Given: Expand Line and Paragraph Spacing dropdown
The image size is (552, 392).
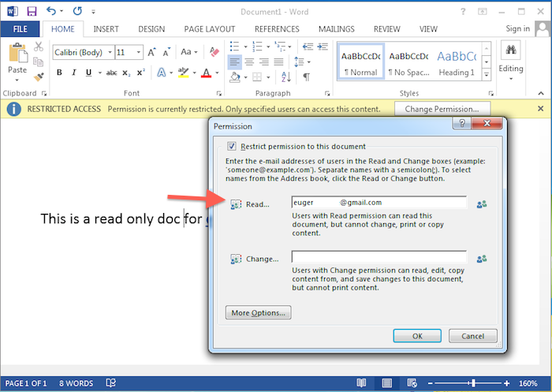Looking at the screenshot, I should coord(309,62).
